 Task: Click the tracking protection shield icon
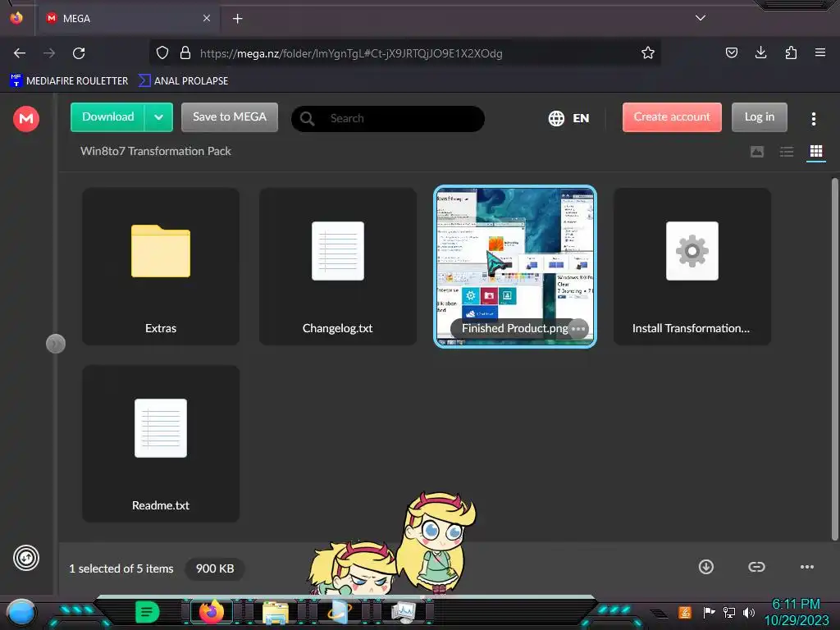[x=162, y=53]
